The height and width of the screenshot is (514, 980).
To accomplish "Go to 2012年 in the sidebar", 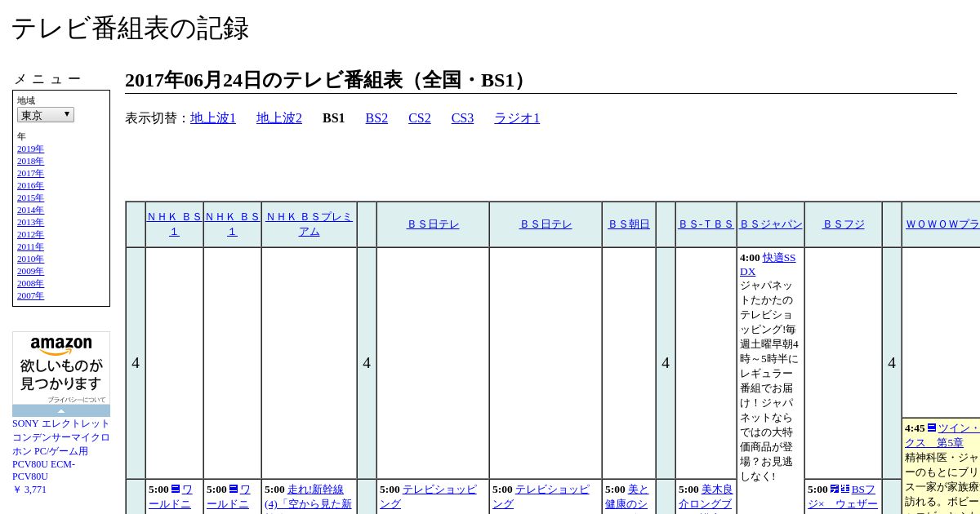I will 30,235.
